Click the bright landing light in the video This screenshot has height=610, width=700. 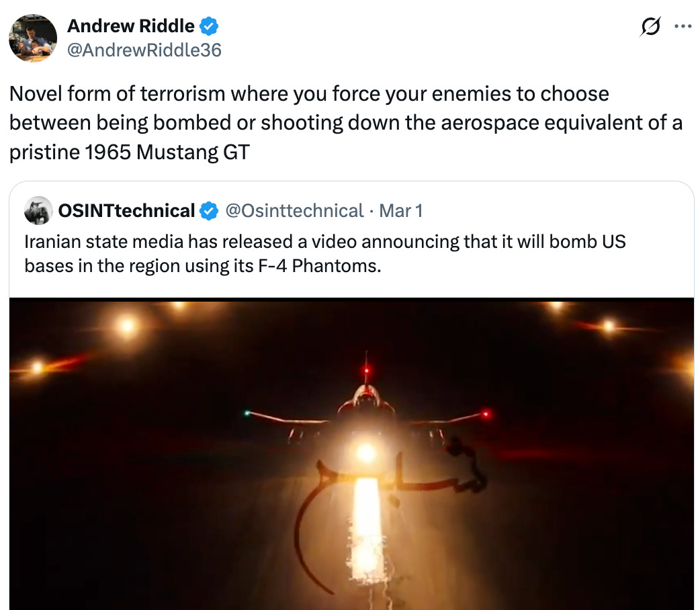[365, 451]
